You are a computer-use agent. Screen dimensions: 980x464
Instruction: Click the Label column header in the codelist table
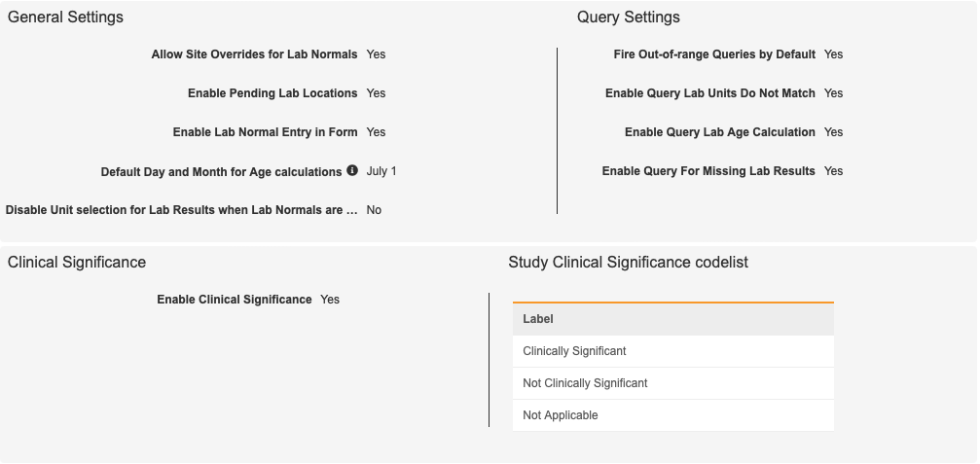[538, 319]
